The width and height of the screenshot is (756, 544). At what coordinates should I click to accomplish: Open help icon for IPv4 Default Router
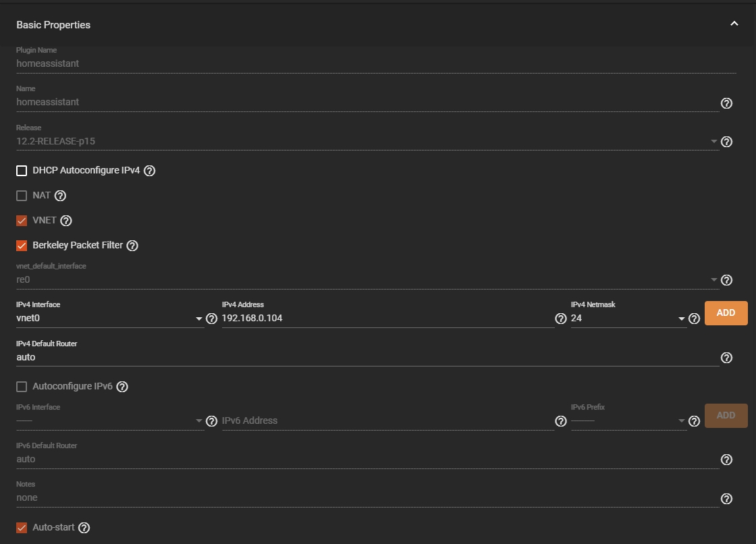726,358
